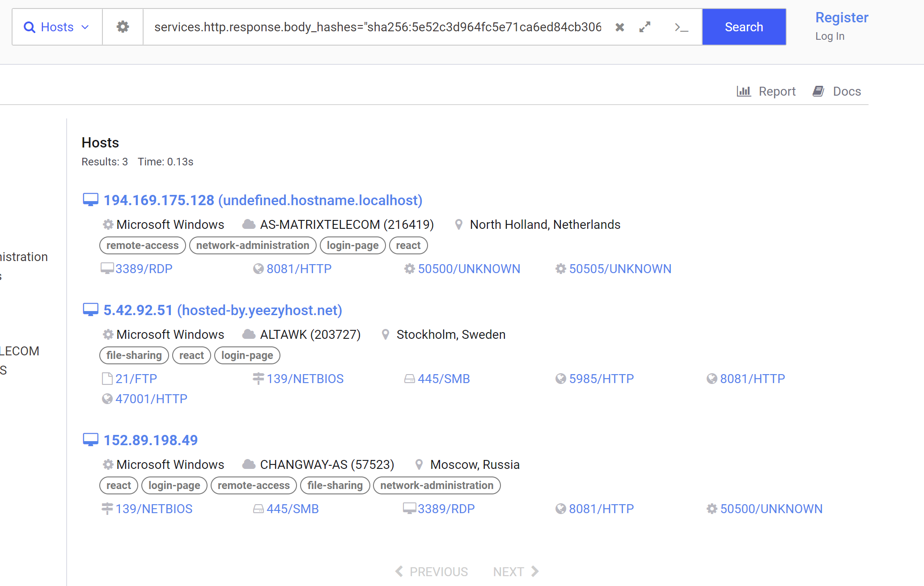Screen dimensions: 924x586
Task: Open search settings gear icon
Action: pyautogui.click(x=123, y=27)
